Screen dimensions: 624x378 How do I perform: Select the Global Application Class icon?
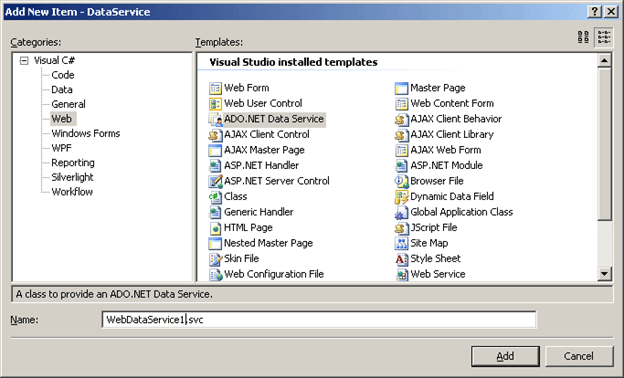click(401, 212)
